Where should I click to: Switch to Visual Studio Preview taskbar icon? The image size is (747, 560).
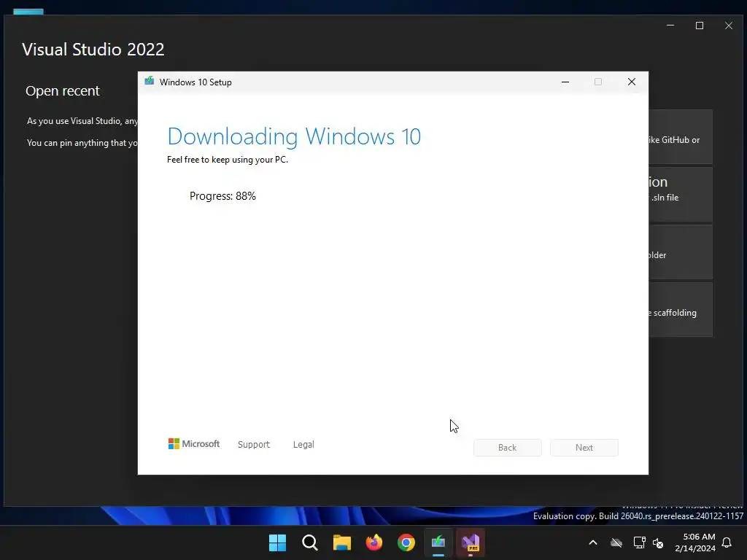471,542
